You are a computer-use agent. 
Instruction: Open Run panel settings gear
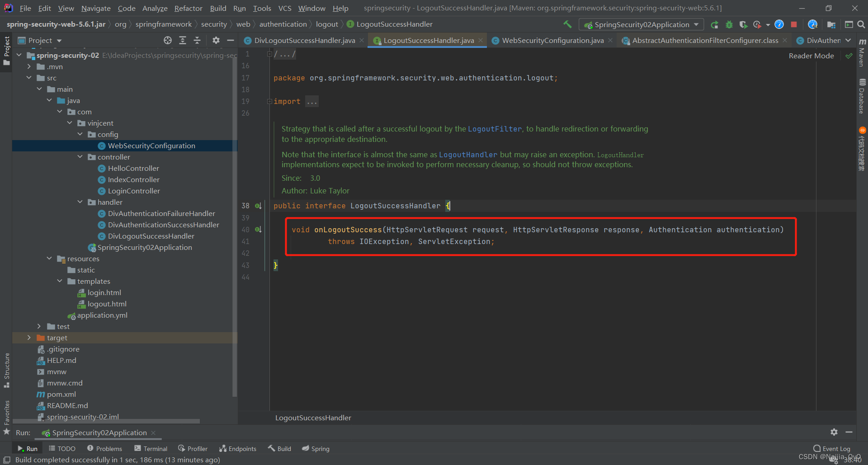(834, 432)
